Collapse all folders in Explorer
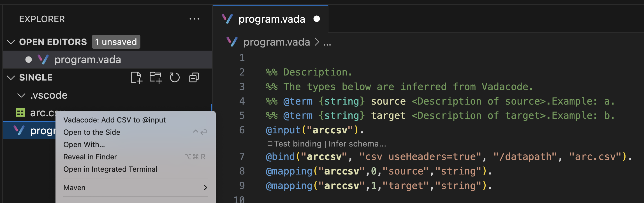Screen dimensions: 644x203 [194, 77]
